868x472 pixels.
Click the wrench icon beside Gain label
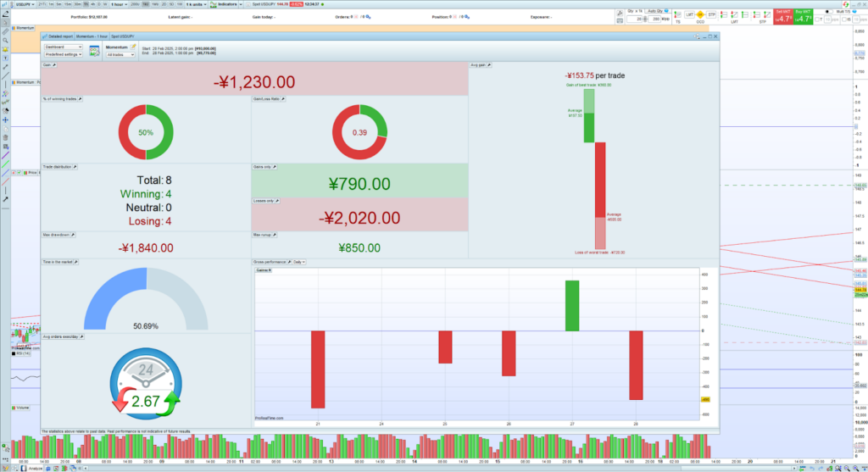[56, 64]
